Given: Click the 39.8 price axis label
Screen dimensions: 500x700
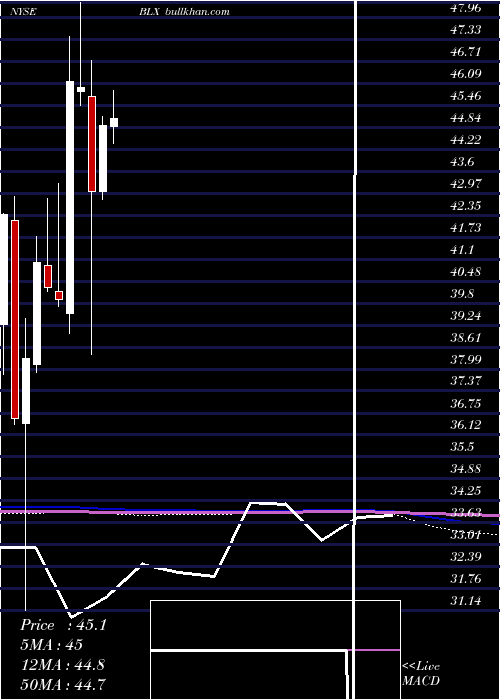Looking at the screenshot, I should [462, 294].
